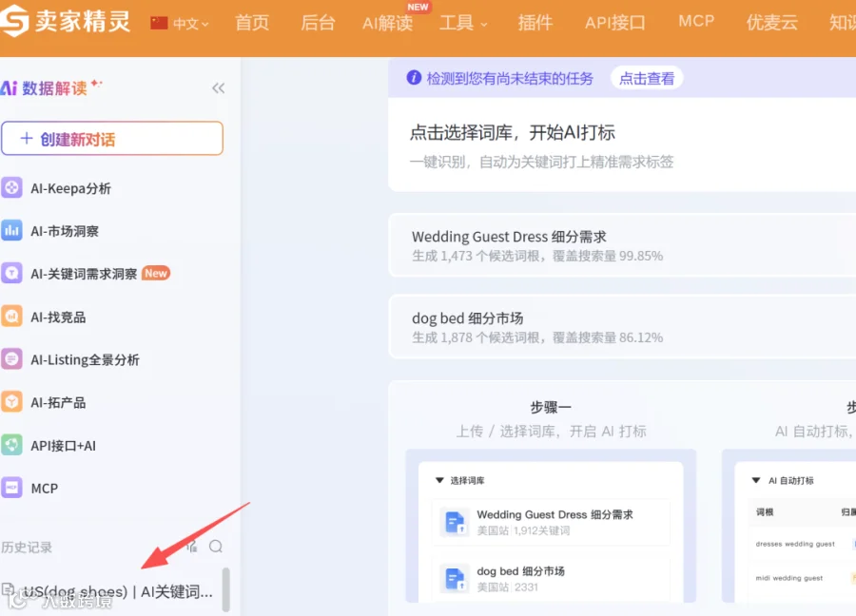856x616 pixels.
Task: Click the AI-市场洞察 chart icon
Action: (11, 230)
